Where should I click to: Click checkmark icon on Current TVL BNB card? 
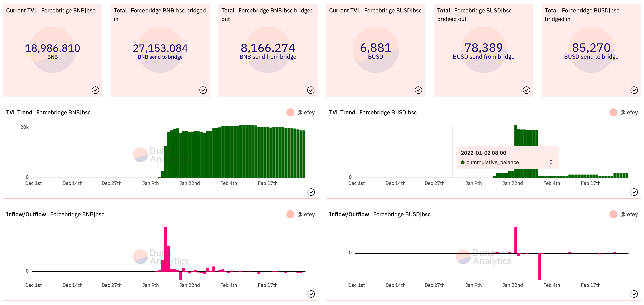click(95, 90)
